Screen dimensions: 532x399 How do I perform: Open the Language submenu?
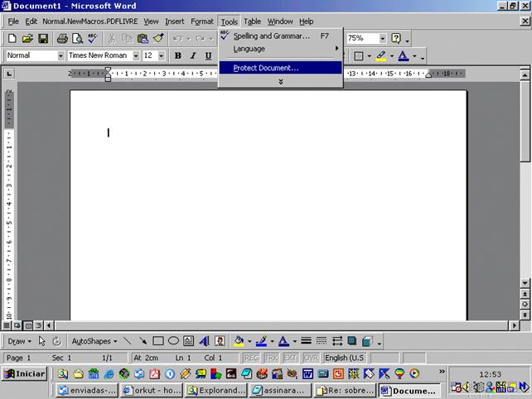pos(281,49)
